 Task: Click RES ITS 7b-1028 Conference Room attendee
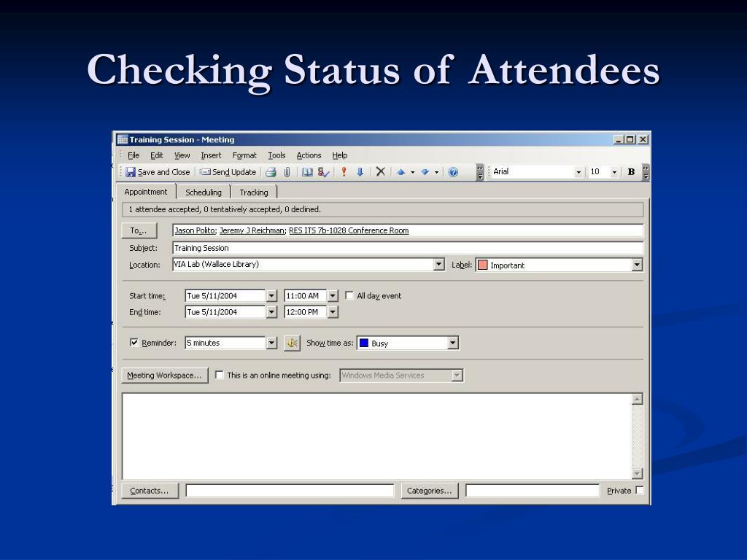click(349, 230)
